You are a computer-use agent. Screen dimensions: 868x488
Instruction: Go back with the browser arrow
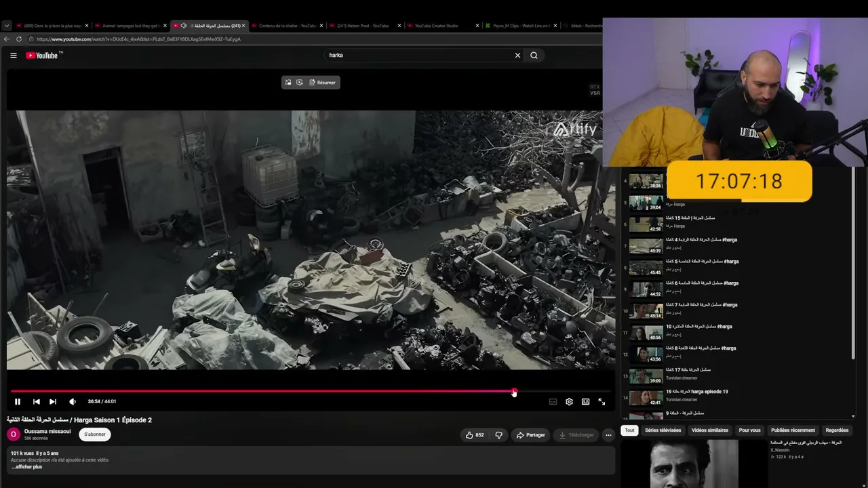click(x=7, y=39)
